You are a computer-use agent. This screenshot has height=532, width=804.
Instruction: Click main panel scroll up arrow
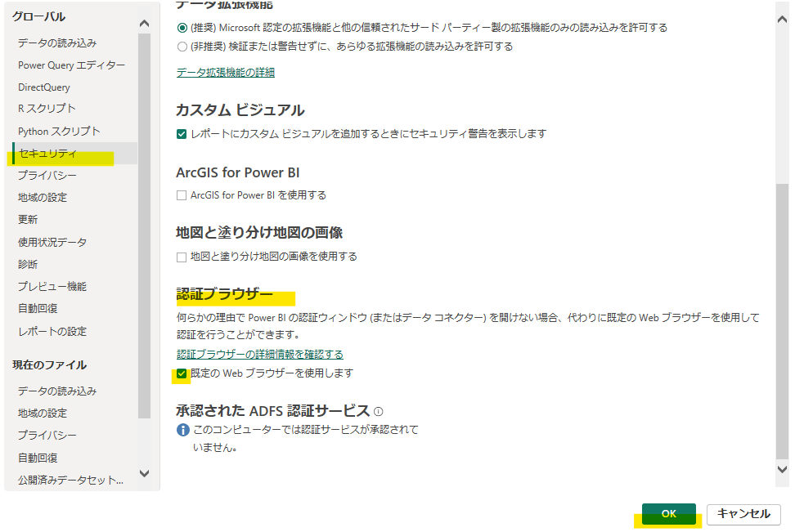pyautogui.click(x=782, y=20)
